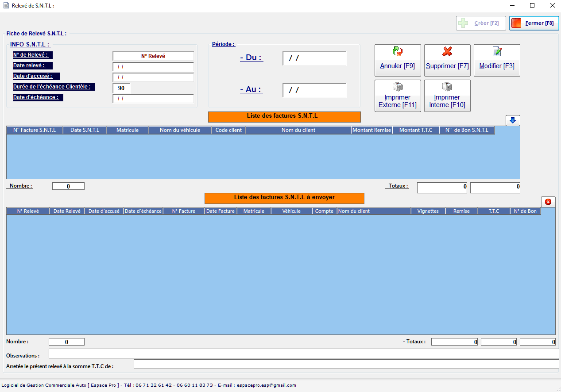561x392 pixels.
Task: Maximize the Relevé de S.N.T.L window
Action: 532,6
